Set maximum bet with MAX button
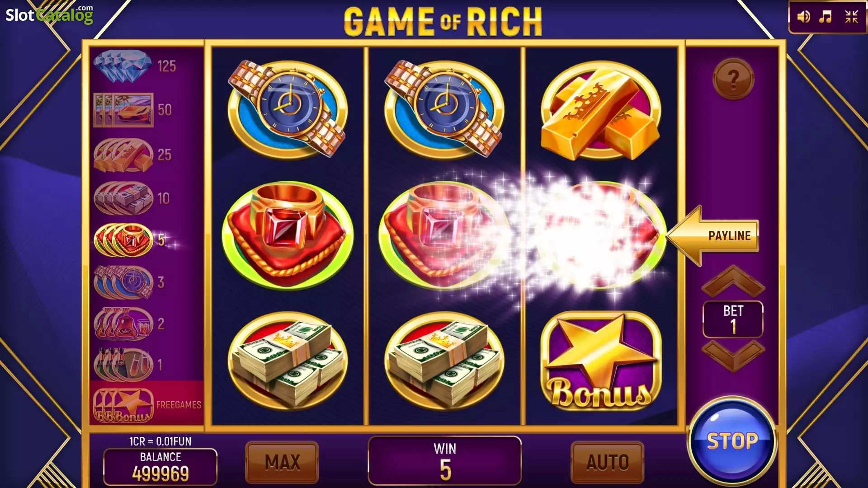The height and width of the screenshot is (488, 868). pos(282,462)
